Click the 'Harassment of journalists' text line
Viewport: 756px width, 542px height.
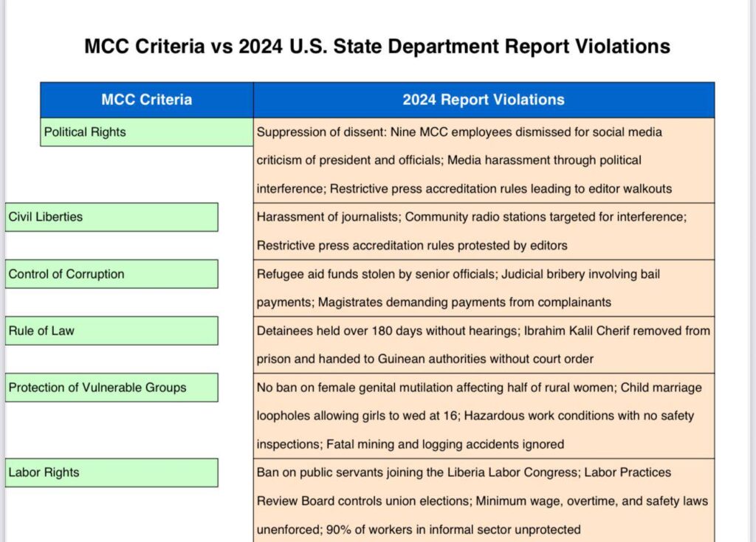tap(471, 217)
